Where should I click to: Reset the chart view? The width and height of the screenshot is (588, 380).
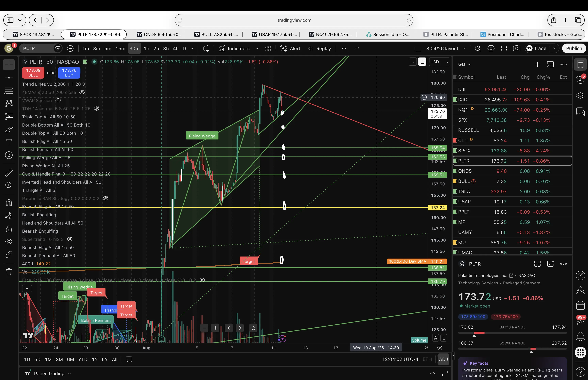[x=253, y=328]
